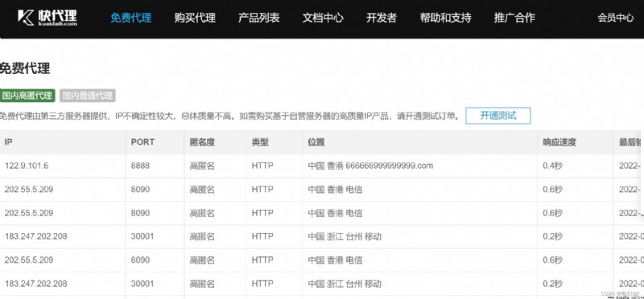Click the 开通测试 button
This screenshot has width=644, height=299.
click(x=497, y=116)
